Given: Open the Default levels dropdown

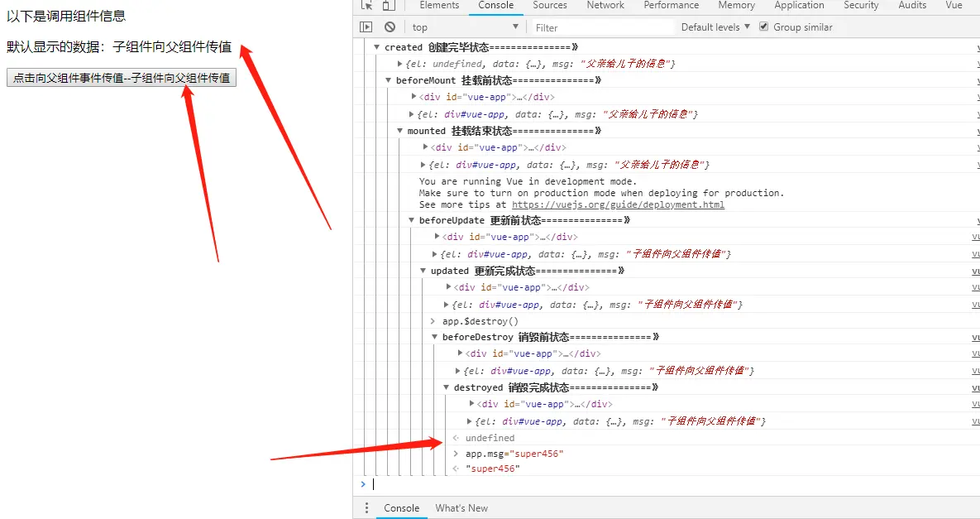Looking at the screenshot, I should [715, 26].
